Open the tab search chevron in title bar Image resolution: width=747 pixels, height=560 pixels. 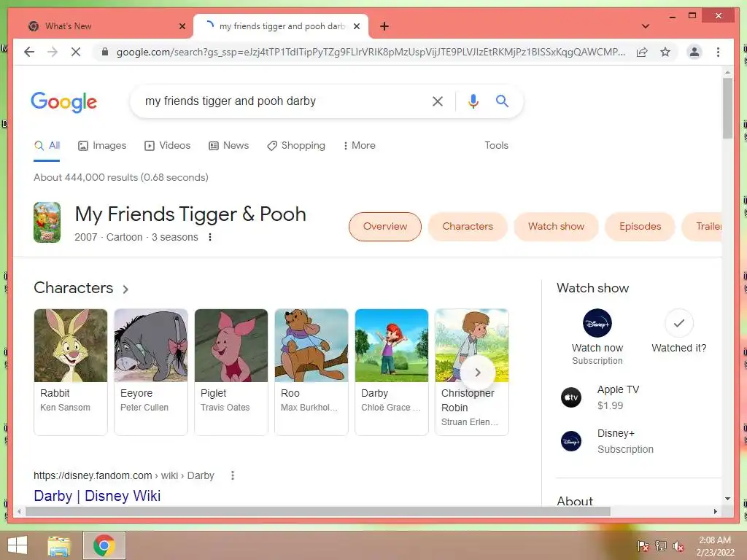click(646, 26)
